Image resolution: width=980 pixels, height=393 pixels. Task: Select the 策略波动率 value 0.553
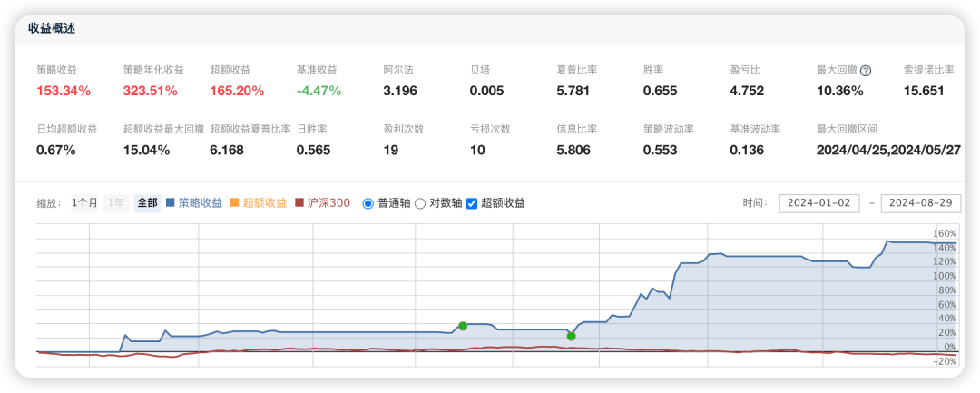tap(660, 150)
